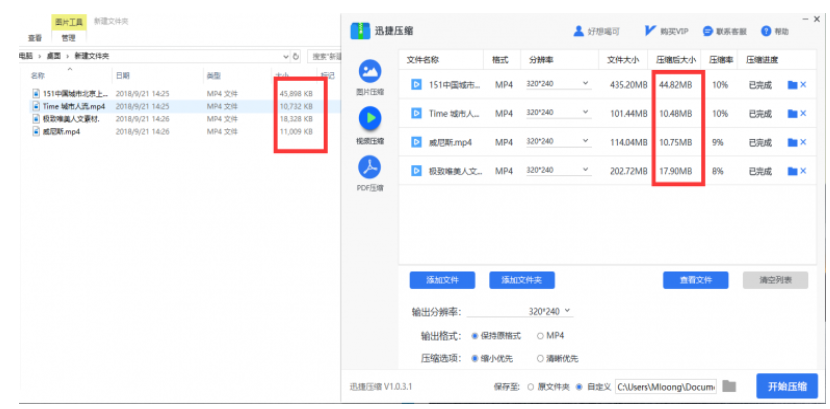The height and width of the screenshot is (409, 830).
Task: Click 桌面 in the Explorer breadcrumb
Action: 53,56
